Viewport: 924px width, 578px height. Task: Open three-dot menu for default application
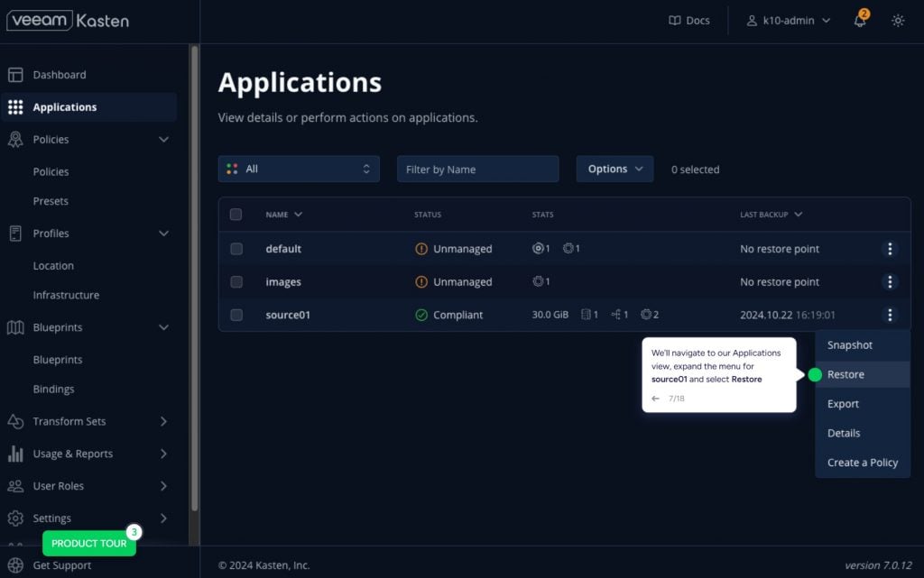click(890, 249)
